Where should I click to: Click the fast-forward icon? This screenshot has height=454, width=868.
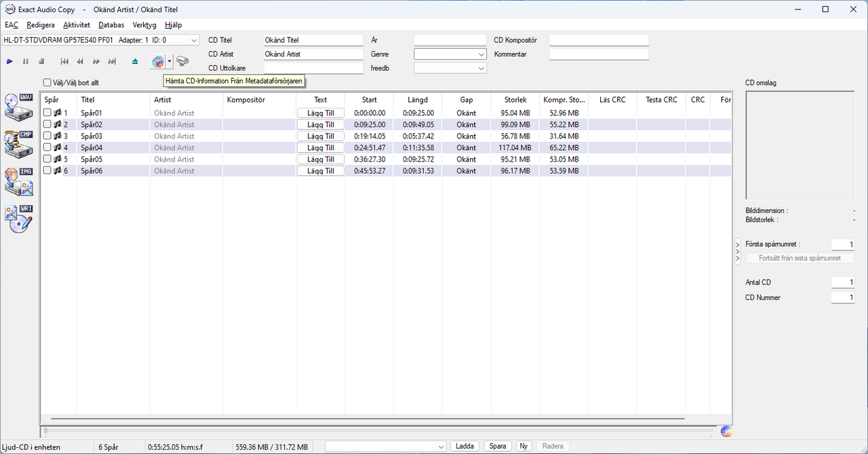(x=96, y=62)
